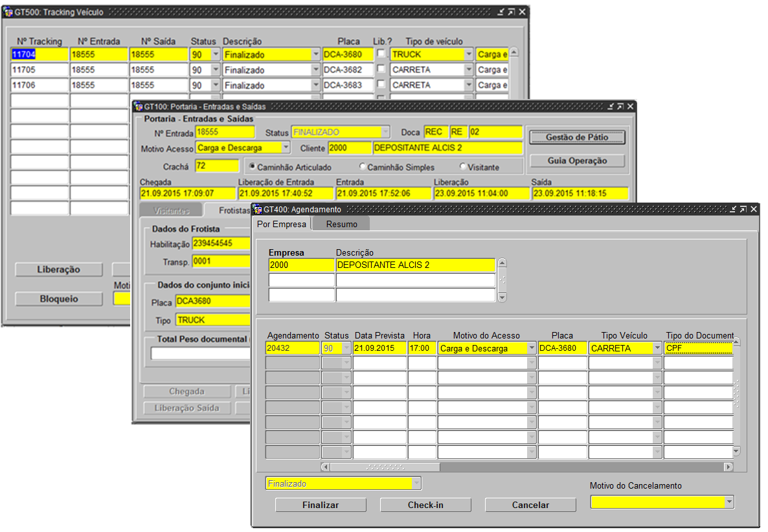Open the Finalizado dropdown above Finalizar

click(416, 483)
